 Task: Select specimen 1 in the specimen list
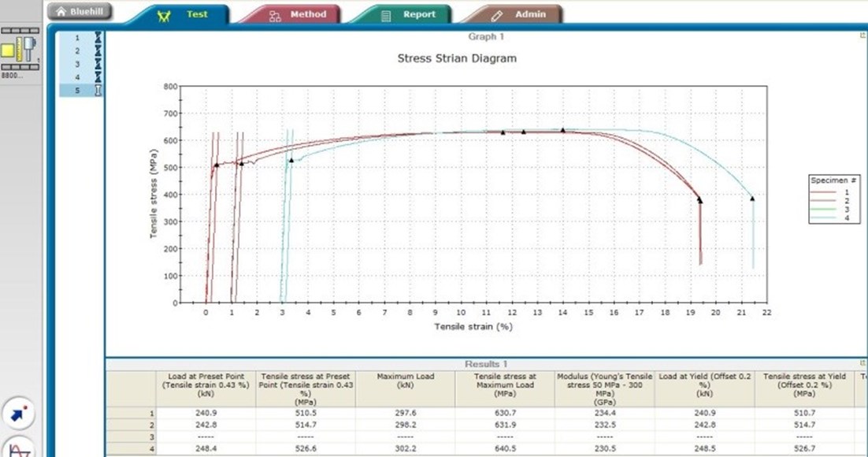(77, 37)
